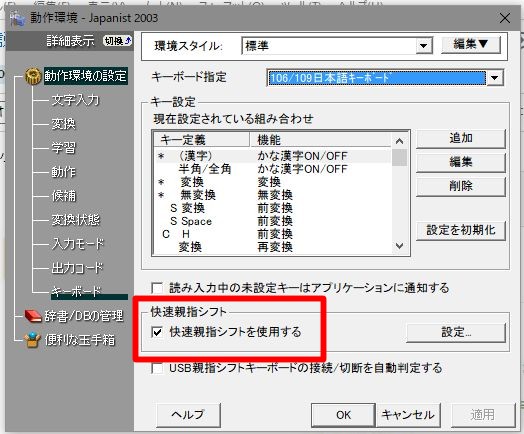Open the 環境スタイル dropdown arrow

[x=424, y=45]
